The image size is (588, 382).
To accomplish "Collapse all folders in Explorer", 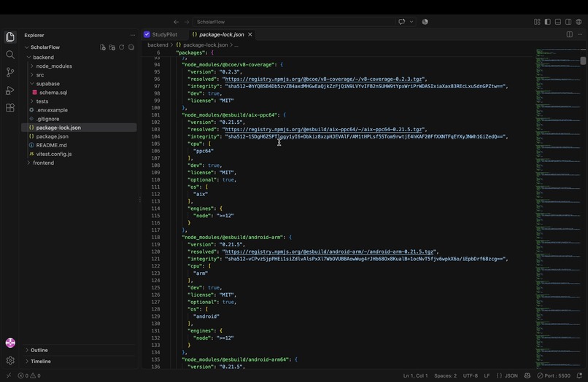I will [131, 47].
